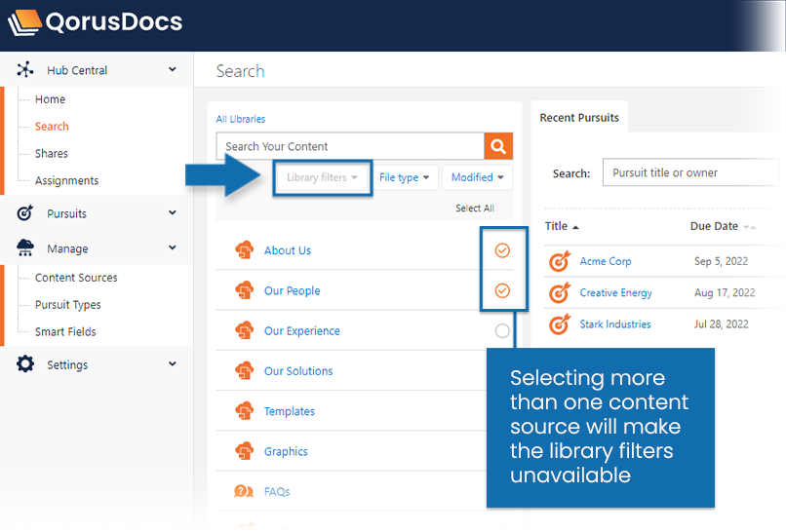Click the Manage cloud icon
786x532 pixels.
(25, 247)
